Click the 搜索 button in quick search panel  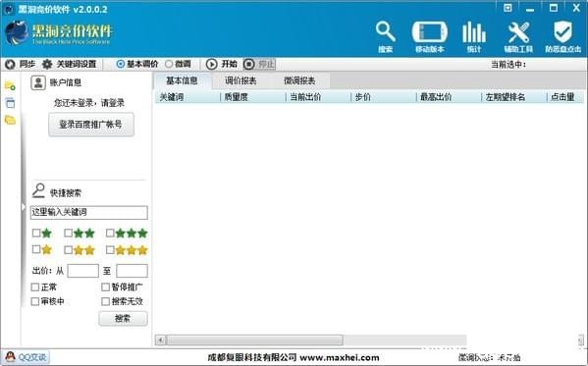pos(123,319)
